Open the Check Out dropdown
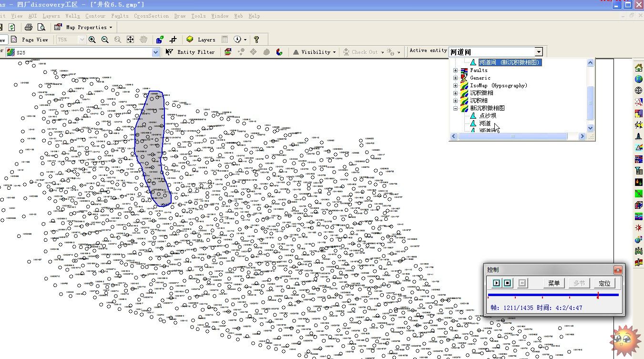The image size is (644, 359). pos(364,52)
